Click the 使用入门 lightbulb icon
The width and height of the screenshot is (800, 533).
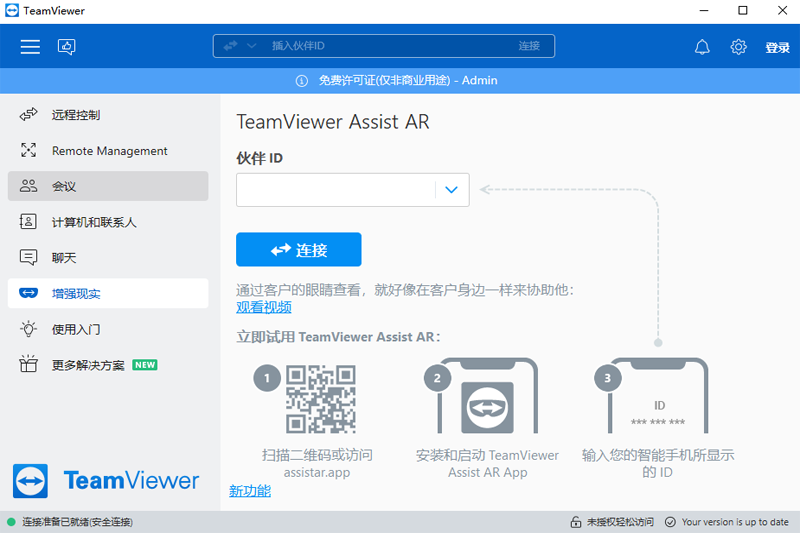29,328
